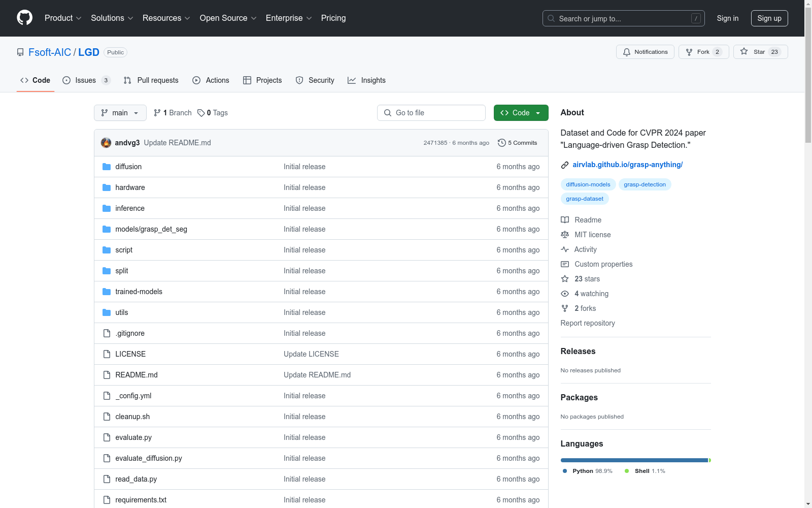Click the Search or jump to field
The width and height of the screenshot is (812, 508).
pyautogui.click(x=624, y=18)
